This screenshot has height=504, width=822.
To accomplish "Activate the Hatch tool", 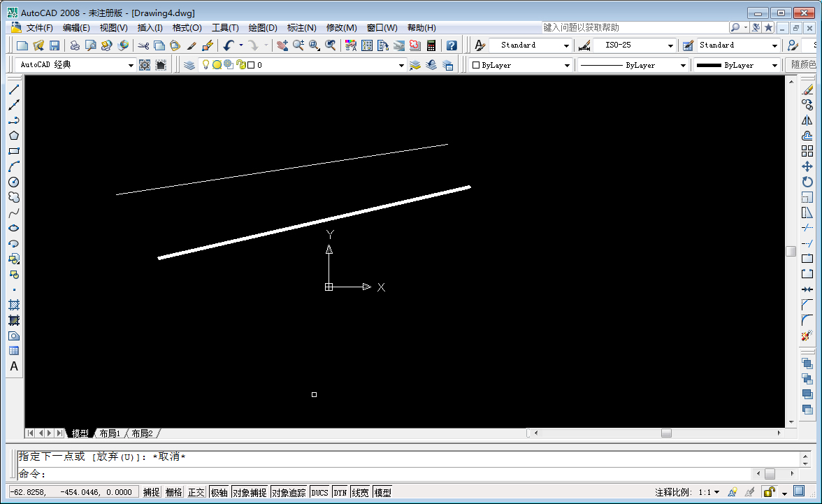I will click(14, 305).
